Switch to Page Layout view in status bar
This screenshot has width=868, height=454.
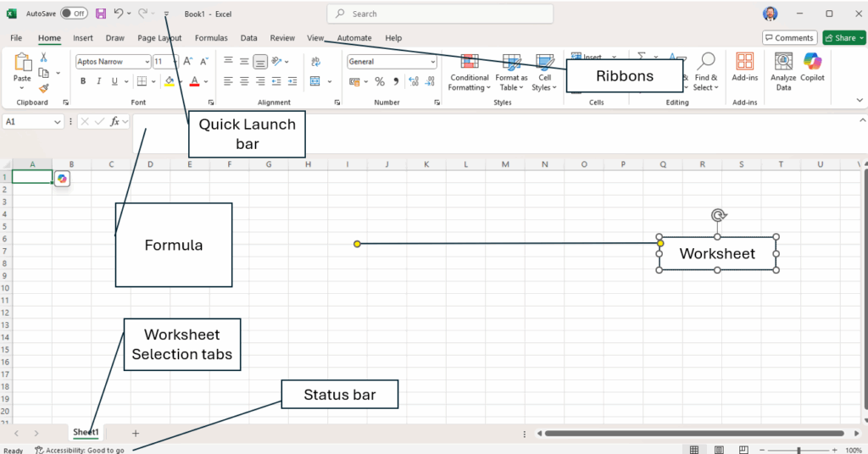click(719, 450)
